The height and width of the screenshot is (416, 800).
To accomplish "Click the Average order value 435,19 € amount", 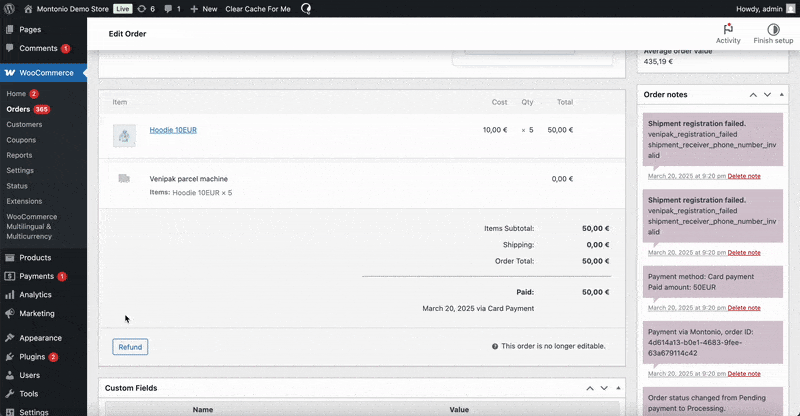I will click(658, 62).
